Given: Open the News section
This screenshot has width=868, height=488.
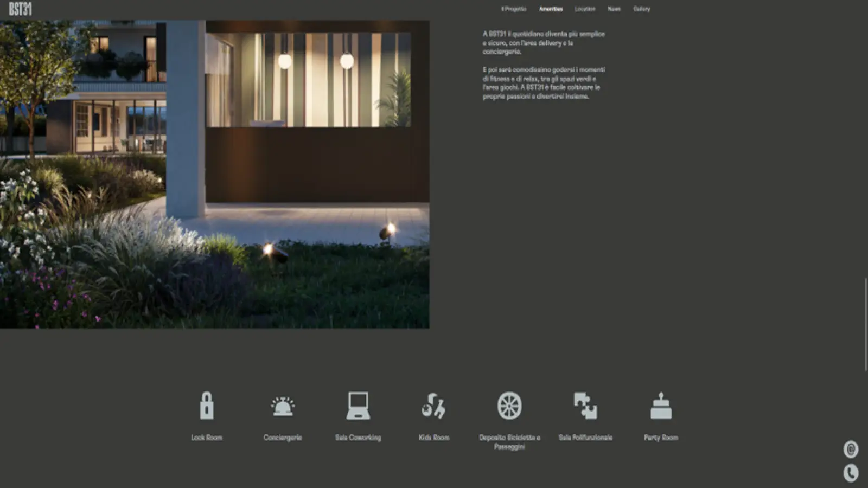Looking at the screenshot, I should click(614, 9).
